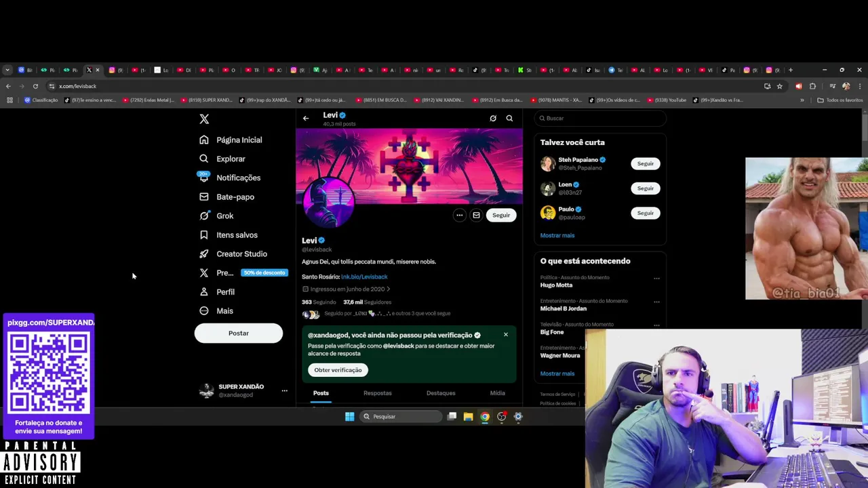This screenshot has width=868, height=488.
Task: Open Perfil in the sidebar
Action: coord(217,291)
